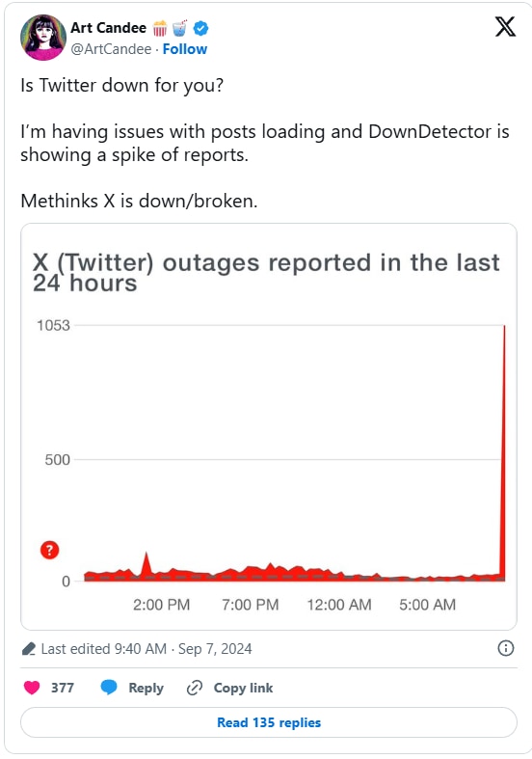Like the tweet with heart icon
The height and width of the screenshot is (759, 532).
point(32,688)
